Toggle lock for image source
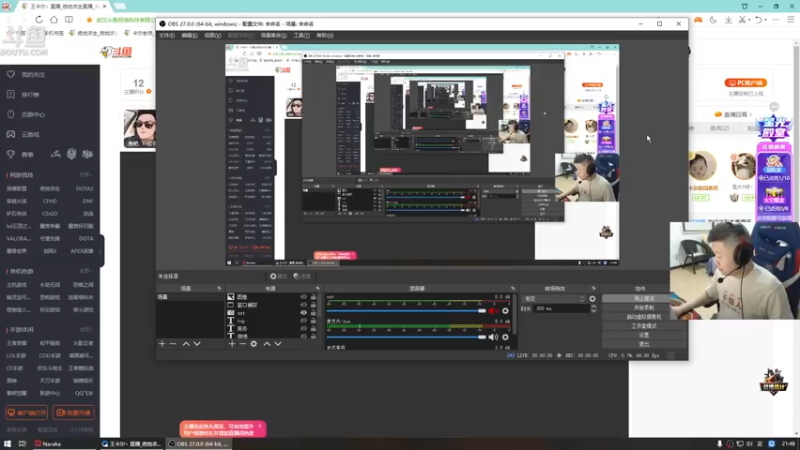Viewport: 800px width, 450px height. (313, 297)
